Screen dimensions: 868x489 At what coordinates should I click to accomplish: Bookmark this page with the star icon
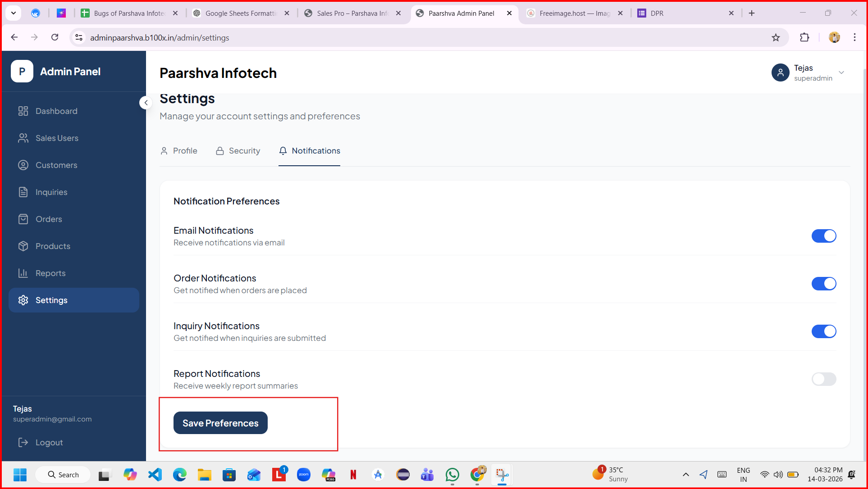pos(776,38)
